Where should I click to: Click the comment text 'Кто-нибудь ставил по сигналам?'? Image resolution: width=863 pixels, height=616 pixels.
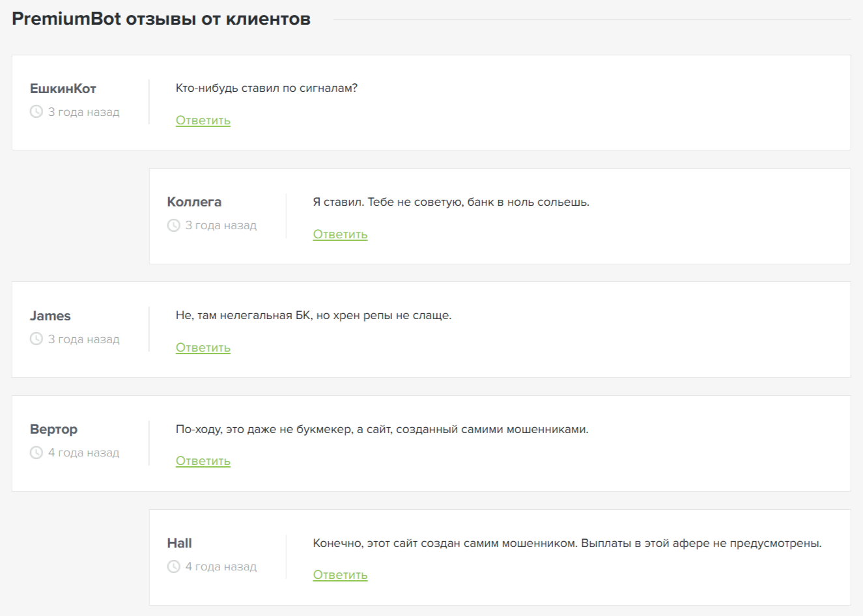click(x=266, y=88)
